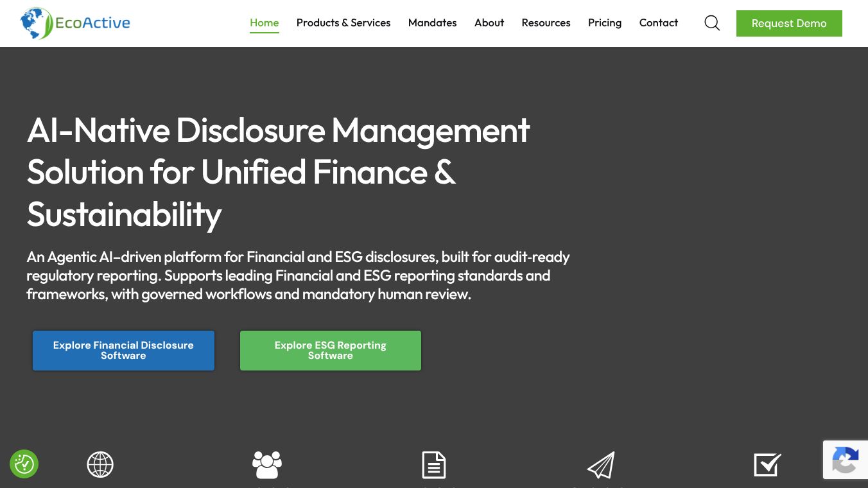
Task: Click the paper plane feature icon
Action: (601, 465)
